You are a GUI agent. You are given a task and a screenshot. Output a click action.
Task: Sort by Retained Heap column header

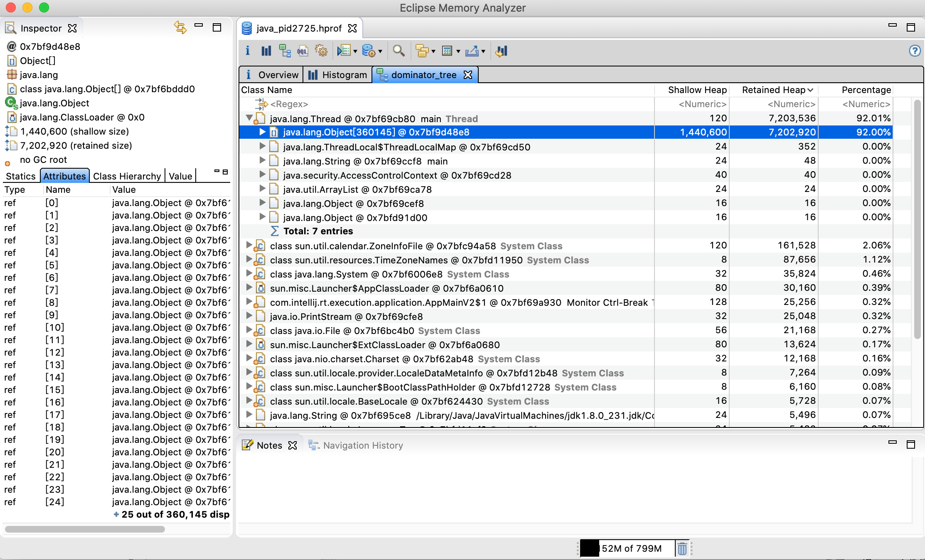pos(773,90)
